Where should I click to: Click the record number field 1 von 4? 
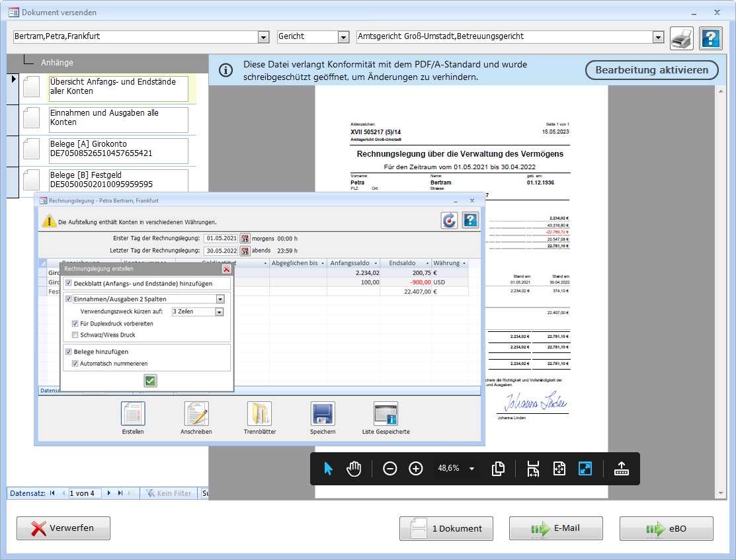85,493
